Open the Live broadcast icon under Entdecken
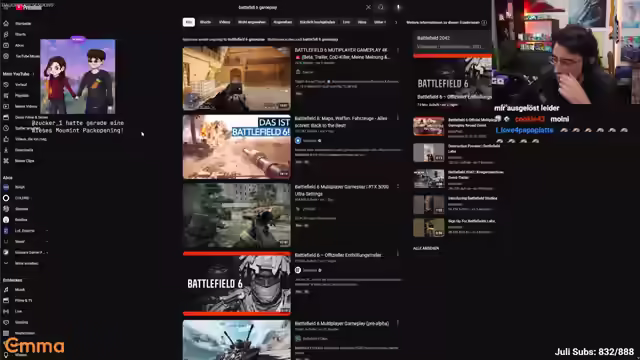 [x=6, y=311]
